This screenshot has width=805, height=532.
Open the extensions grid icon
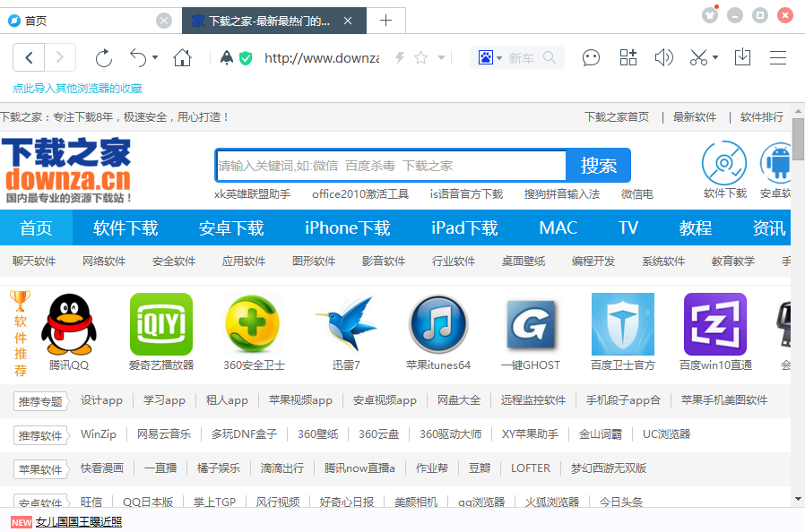[628, 57]
